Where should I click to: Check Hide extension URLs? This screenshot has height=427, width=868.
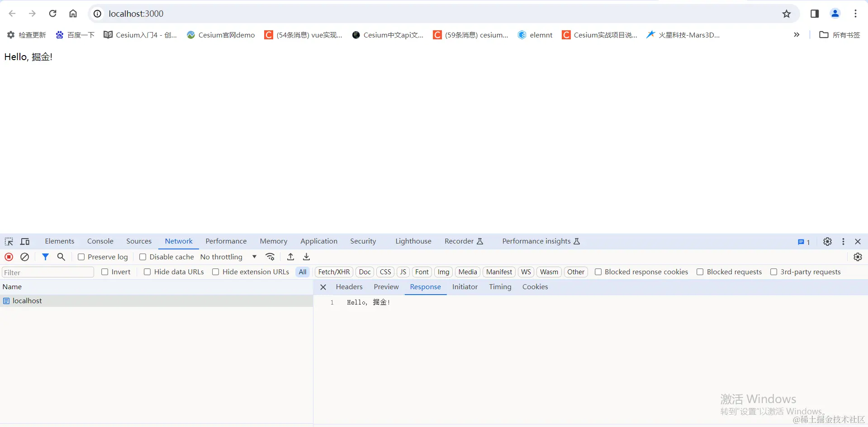click(216, 272)
